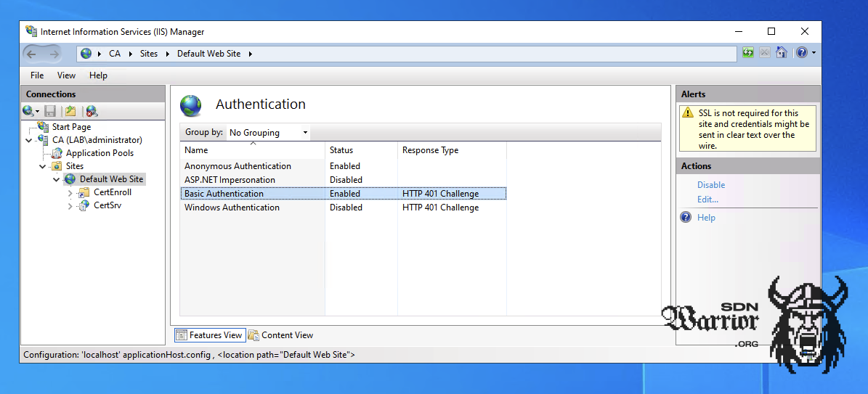
Task: Open the File menu
Action: [x=37, y=75]
